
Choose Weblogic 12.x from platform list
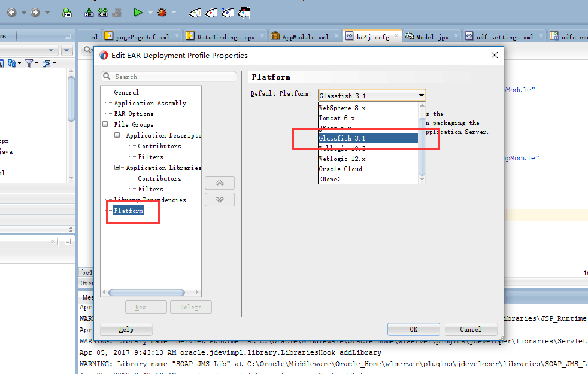coord(368,159)
